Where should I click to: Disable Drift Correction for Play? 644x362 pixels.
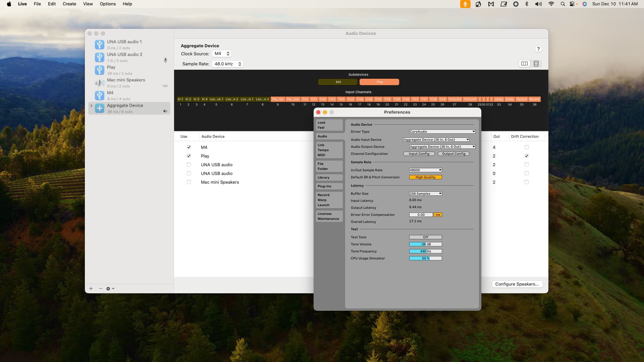click(527, 156)
